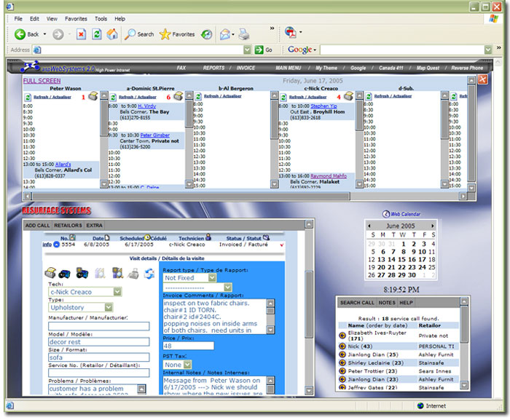
Task: Expand the Back button history arrow
Action: tap(44, 34)
